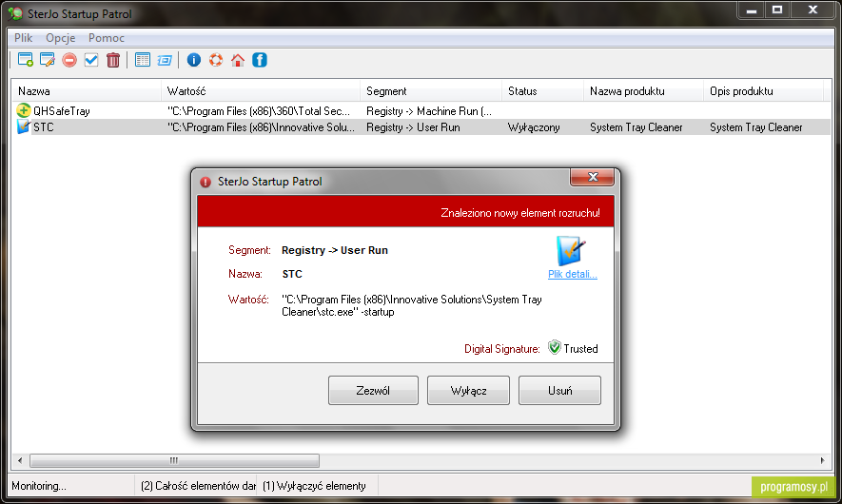Minimize the SterJo Startup Patrol window
The height and width of the screenshot is (504, 842).
(752, 10)
